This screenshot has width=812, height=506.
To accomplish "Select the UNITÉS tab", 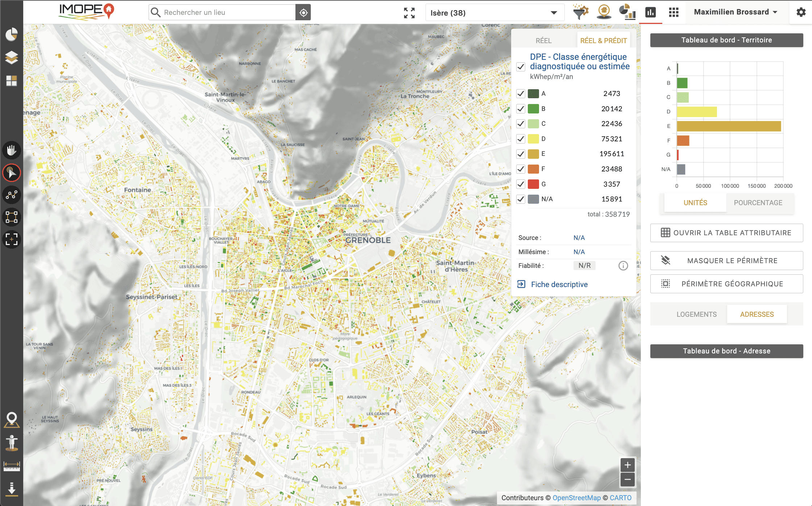I will (x=695, y=203).
